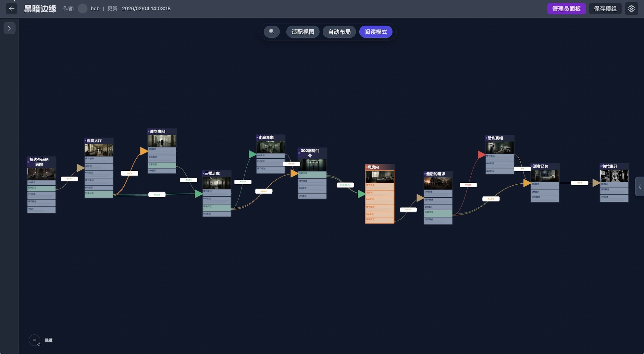This screenshot has height=354, width=644.
Task: Open the settings gear icon
Action: [631, 8]
